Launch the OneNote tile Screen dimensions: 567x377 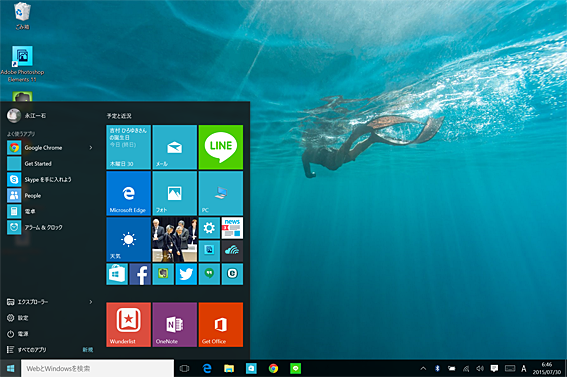click(x=175, y=325)
